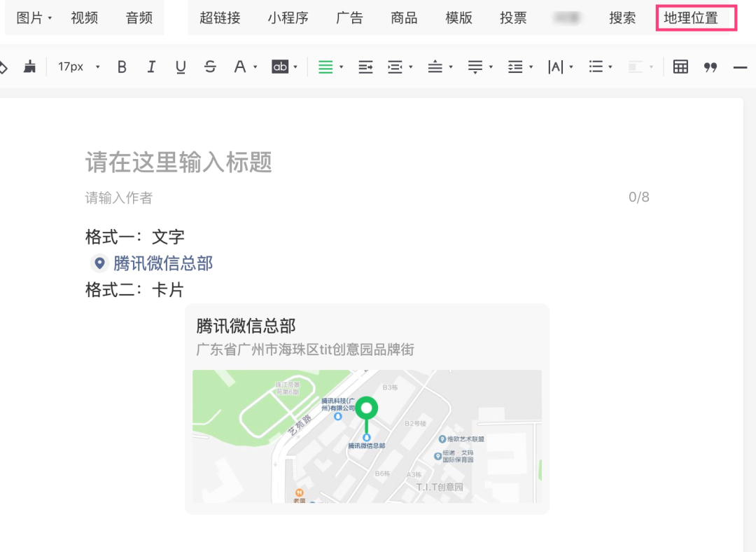Insert a 投票 poll
This screenshot has height=552, width=756.
pyautogui.click(x=514, y=18)
